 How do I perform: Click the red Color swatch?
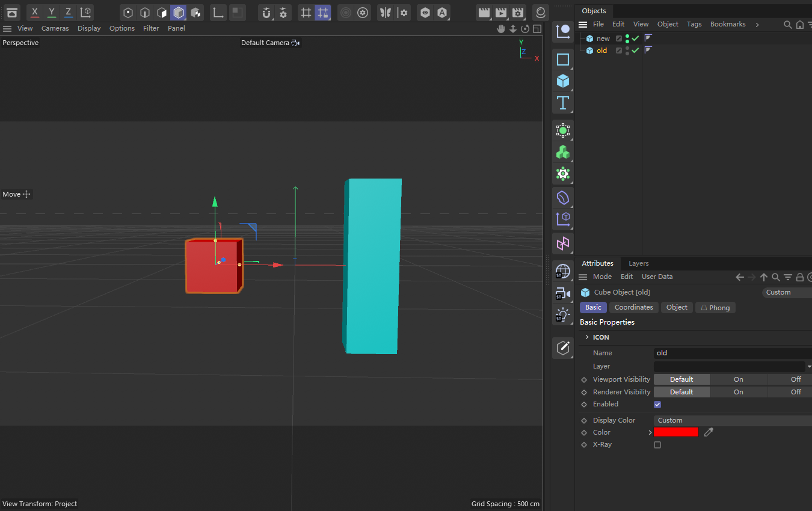click(x=676, y=432)
